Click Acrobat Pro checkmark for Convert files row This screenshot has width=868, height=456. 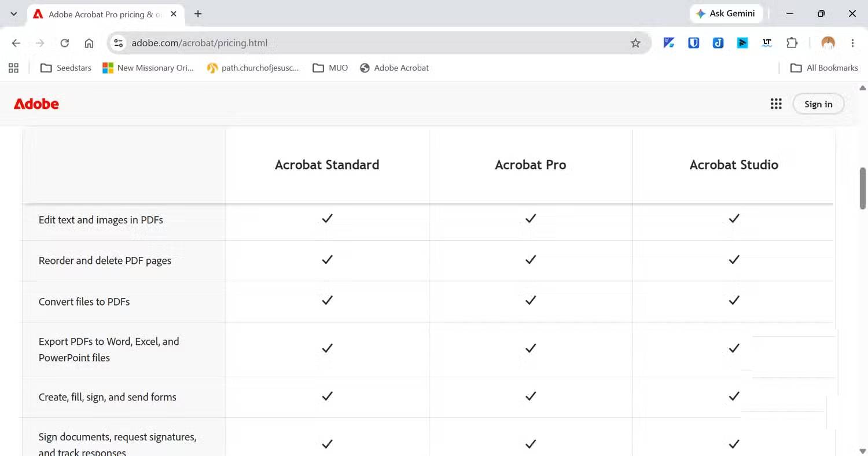[531, 300]
